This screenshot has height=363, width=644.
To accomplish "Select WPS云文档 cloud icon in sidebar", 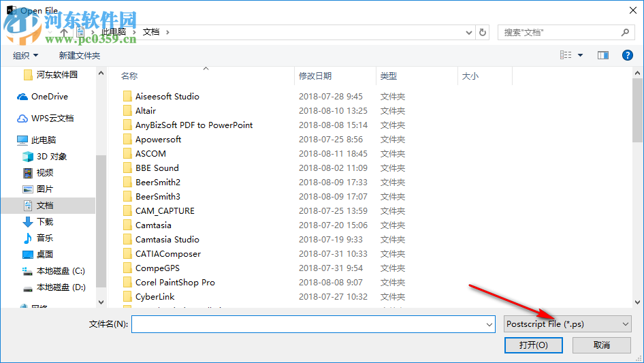I will 22,119.
